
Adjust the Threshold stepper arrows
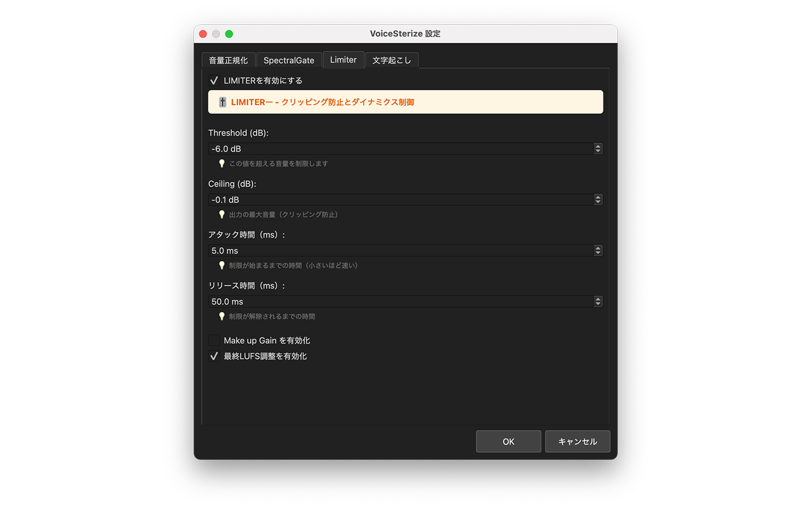pyautogui.click(x=598, y=149)
